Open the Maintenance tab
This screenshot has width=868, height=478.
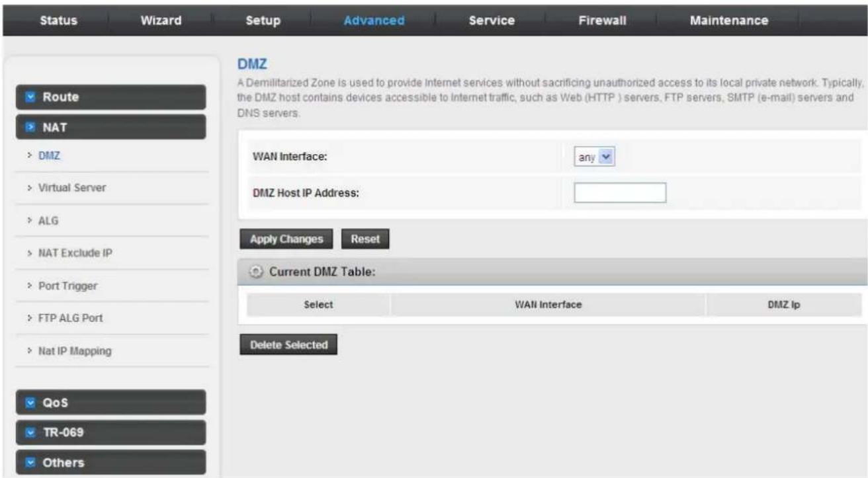pyautogui.click(x=729, y=20)
